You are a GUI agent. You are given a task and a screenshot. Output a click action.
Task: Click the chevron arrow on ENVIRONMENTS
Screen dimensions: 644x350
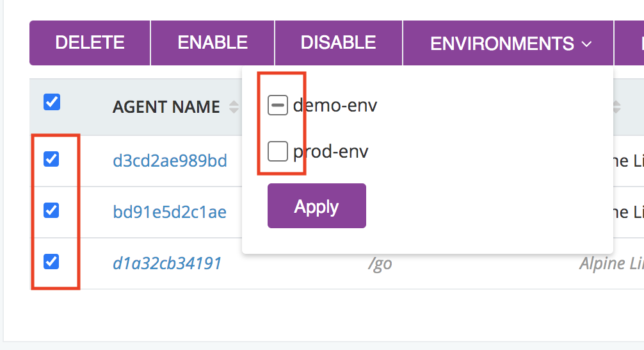click(x=586, y=44)
